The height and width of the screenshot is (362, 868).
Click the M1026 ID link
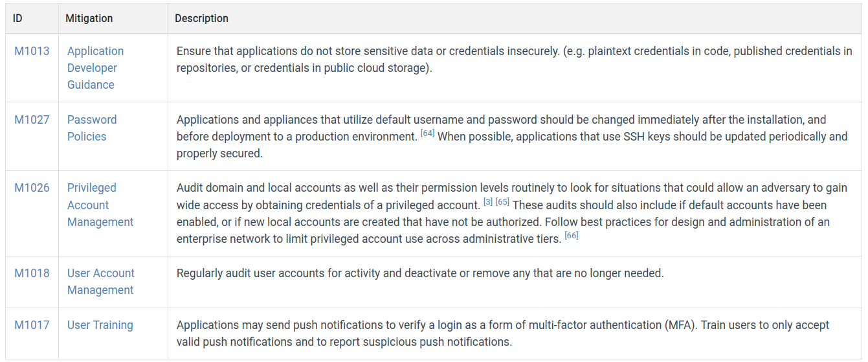32,188
